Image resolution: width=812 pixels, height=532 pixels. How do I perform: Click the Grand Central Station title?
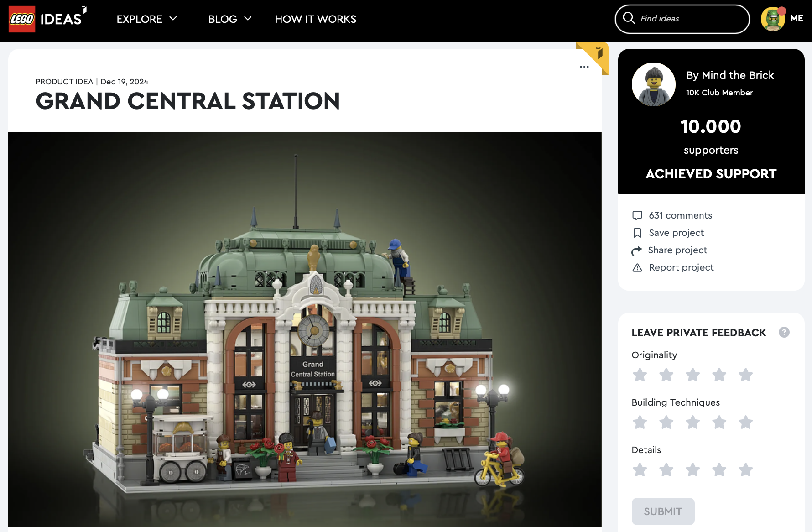tap(188, 101)
